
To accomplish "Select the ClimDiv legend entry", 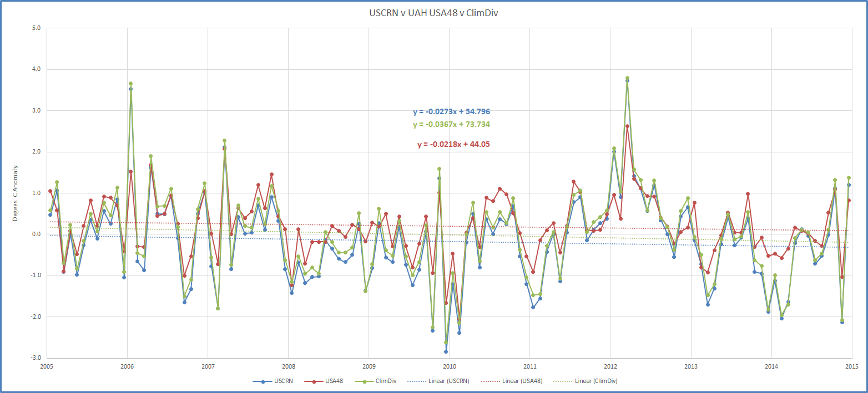I will click(x=382, y=381).
